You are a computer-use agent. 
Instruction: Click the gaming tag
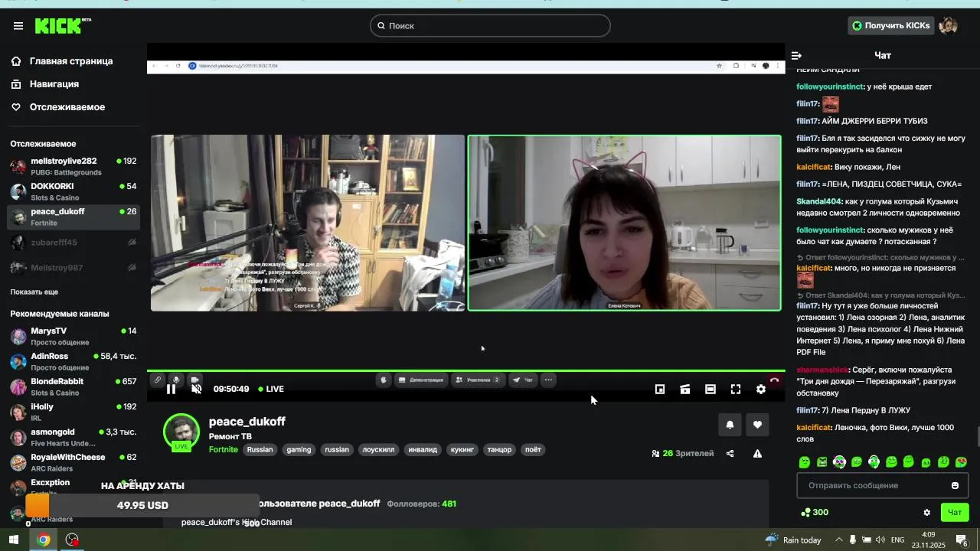coord(299,449)
